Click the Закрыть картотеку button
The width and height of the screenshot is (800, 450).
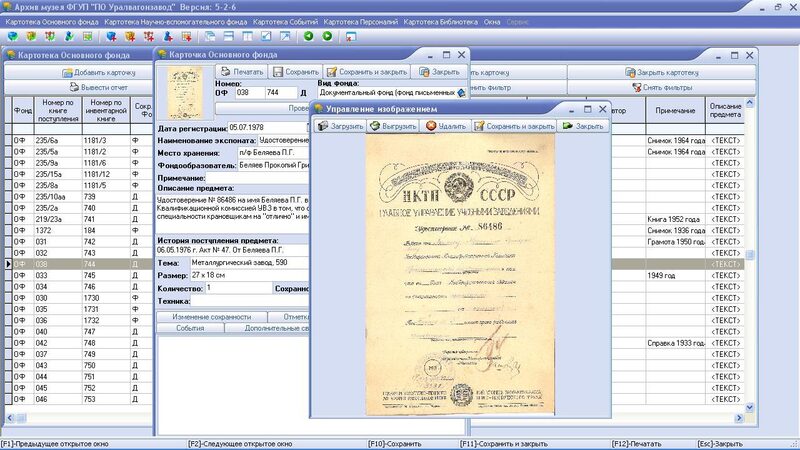tap(661, 72)
